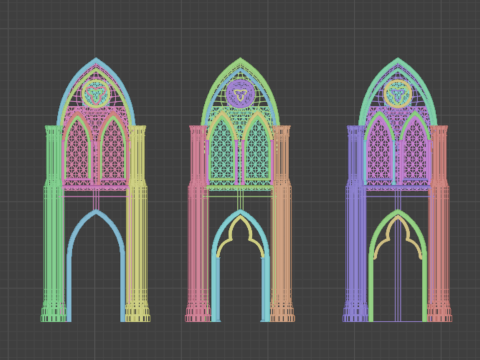Select the green left pillar of left arch model
The width and height of the screenshot is (480, 360).
click(53, 223)
